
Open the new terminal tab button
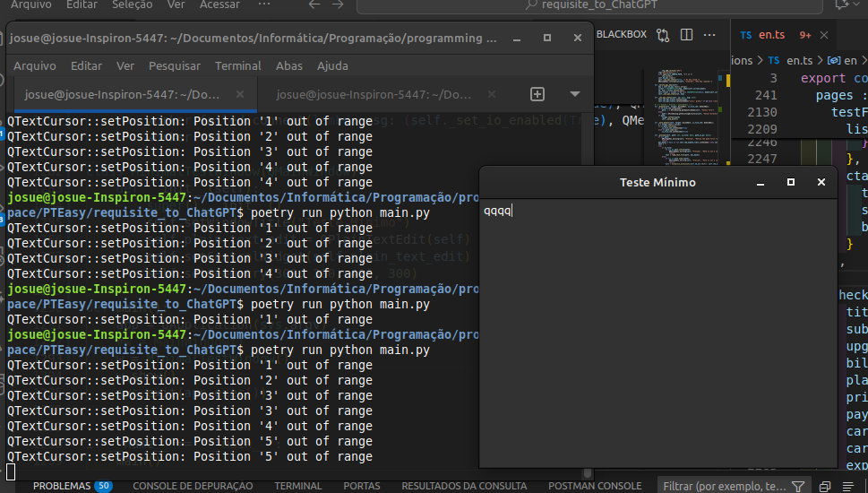click(537, 94)
